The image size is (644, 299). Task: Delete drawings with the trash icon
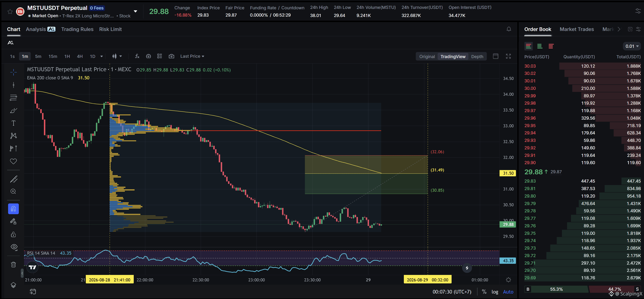click(14, 264)
